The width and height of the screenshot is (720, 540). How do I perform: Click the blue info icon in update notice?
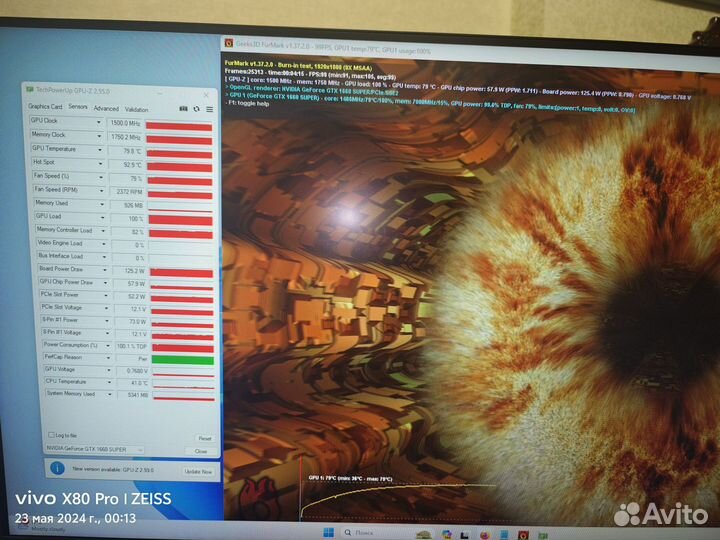click(x=57, y=468)
